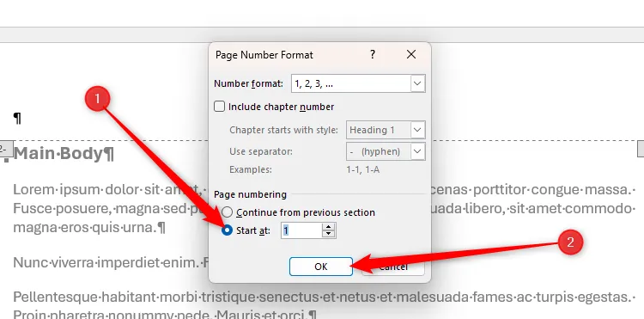The width and height of the screenshot is (644, 319).
Task: Click the empty paragraph mark above Main Body
Action: (x=17, y=119)
